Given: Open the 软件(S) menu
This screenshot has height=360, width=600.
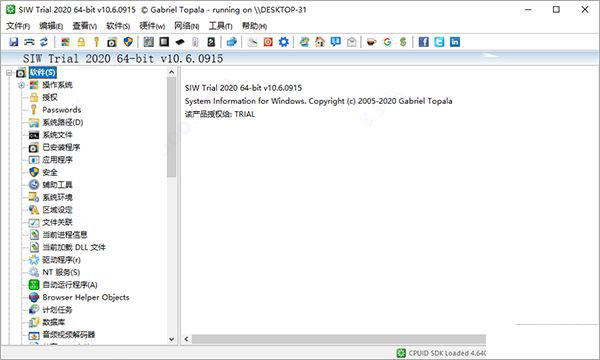Looking at the screenshot, I should pos(118,26).
